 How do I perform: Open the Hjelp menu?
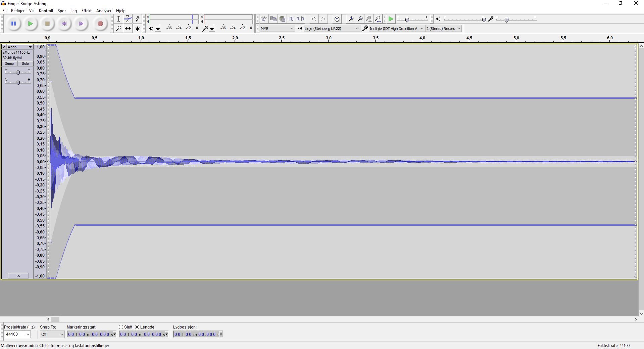click(x=121, y=11)
